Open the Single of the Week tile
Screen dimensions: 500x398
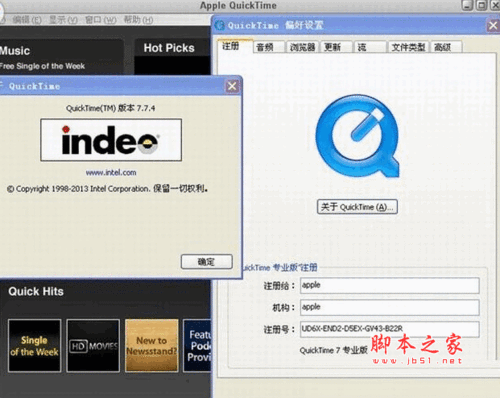click(x=35, y=346)
